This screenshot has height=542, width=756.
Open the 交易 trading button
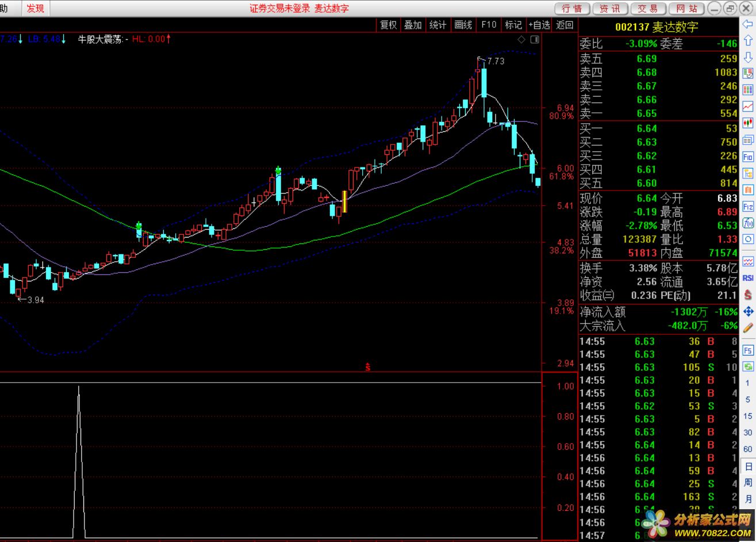[648, 9]
